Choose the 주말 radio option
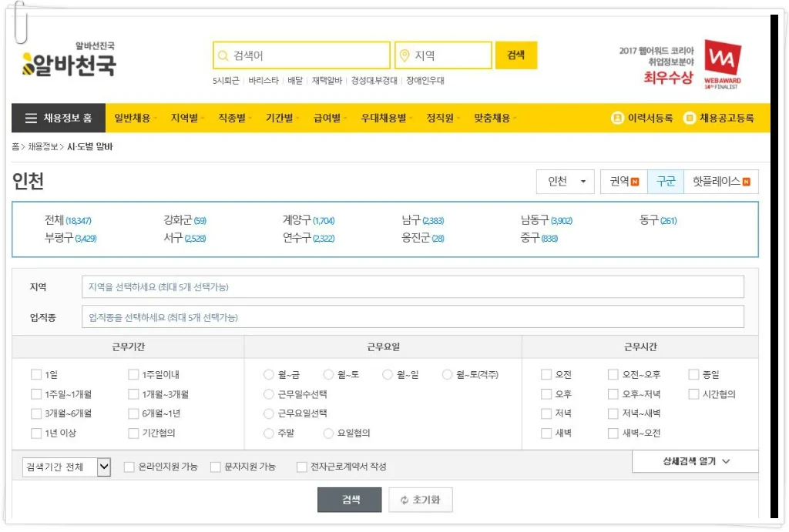The image size is (789, 532). pos(269,433)
